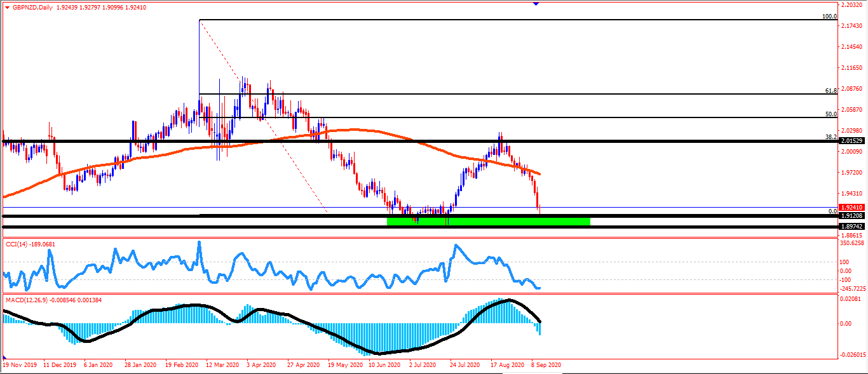The height and width of the screenshot is (374, 868).
Task: Click the 19 Feb 2020 date label
Action: point(181,365)
